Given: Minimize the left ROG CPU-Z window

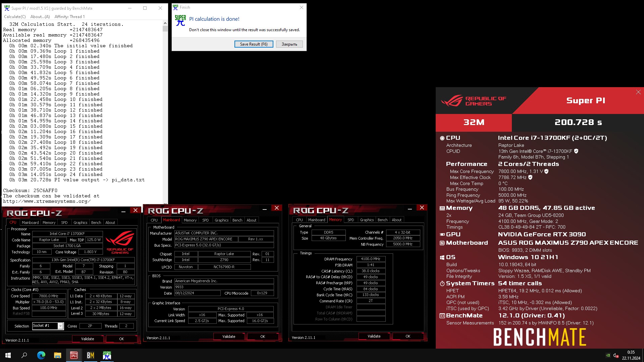Looking at the screenshot, I should click(123, 211).
